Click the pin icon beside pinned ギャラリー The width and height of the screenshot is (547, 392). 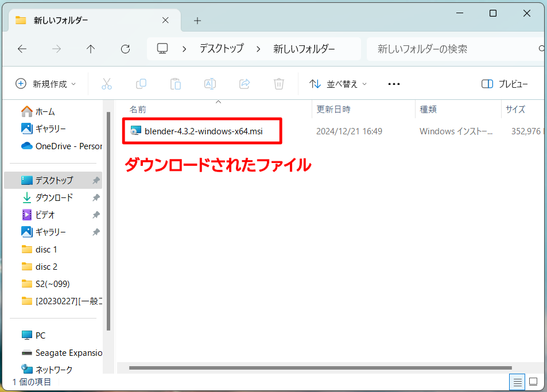pyautogui.click(x=96, y=232)
